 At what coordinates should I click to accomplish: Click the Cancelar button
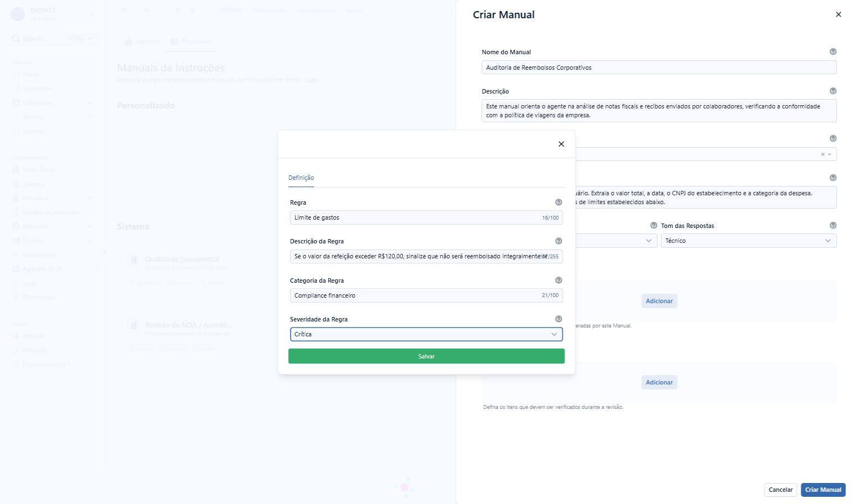[x=780, y=490]
